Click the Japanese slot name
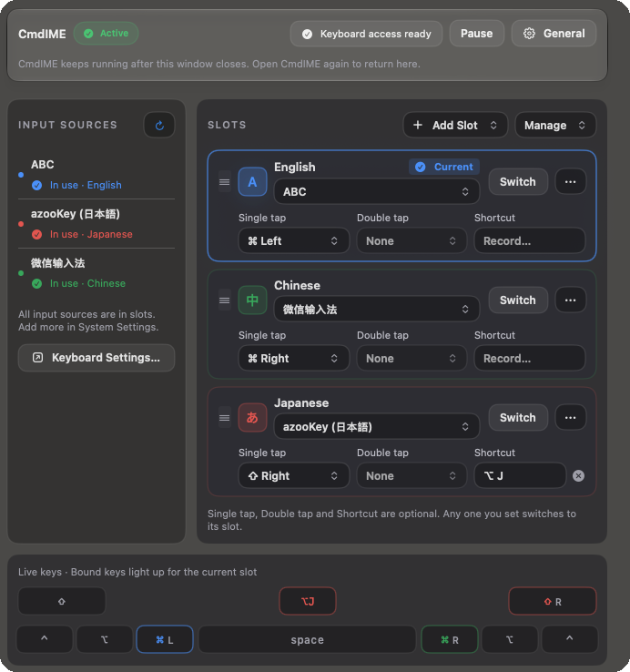Screen dimensions: 630x672 pos(301,402)
